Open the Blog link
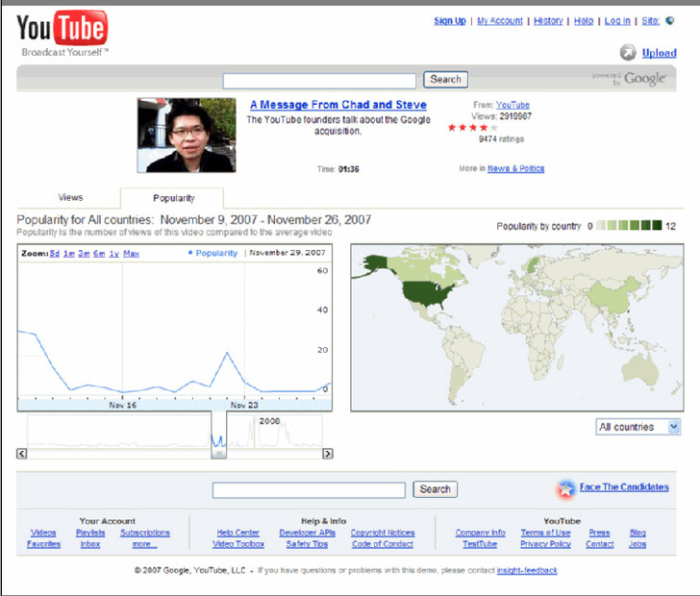Screen dimensions: 700x596 tap(637, 533)
